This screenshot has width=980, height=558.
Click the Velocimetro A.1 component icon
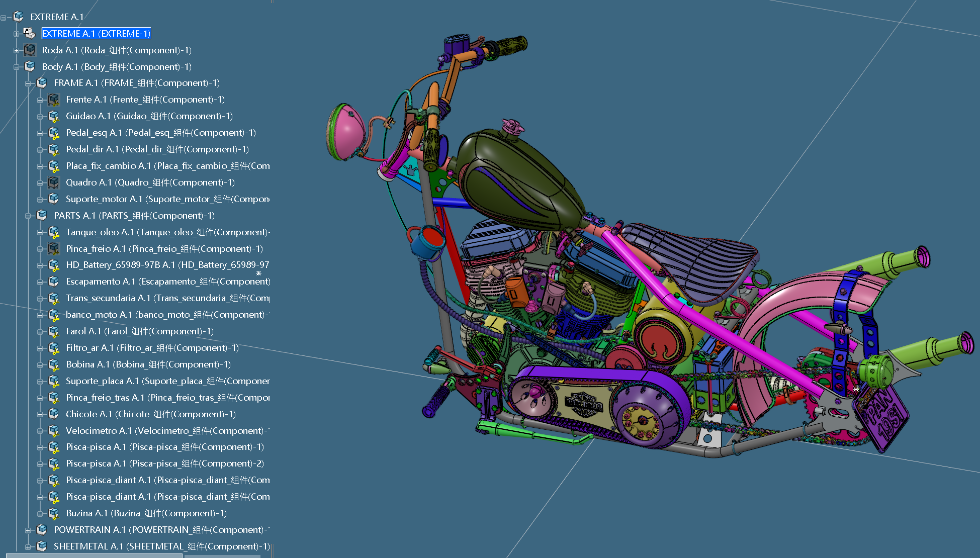[x=54, y=431]
